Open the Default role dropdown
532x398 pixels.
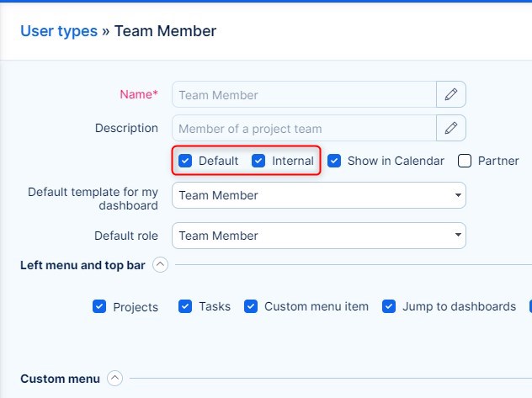click(x=318, y=236)
